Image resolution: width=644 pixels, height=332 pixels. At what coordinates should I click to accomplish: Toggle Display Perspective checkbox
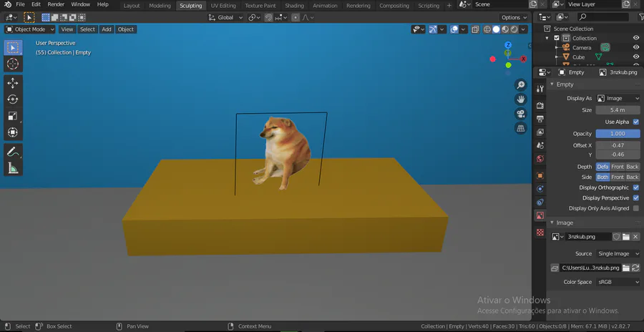(636, 198)
